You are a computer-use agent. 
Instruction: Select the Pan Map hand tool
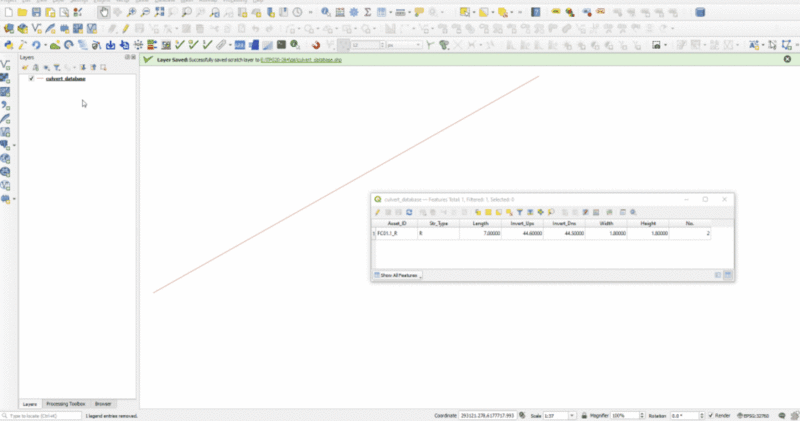105,13
